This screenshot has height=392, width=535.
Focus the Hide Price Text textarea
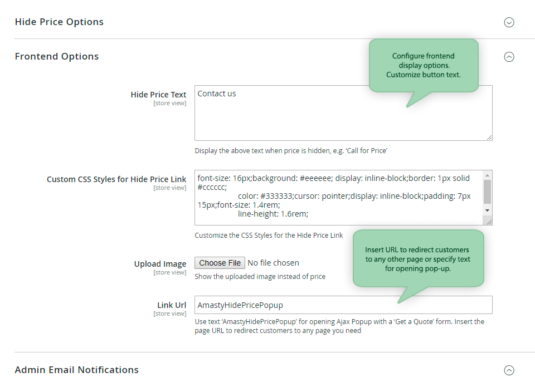[x=343, y=113]
